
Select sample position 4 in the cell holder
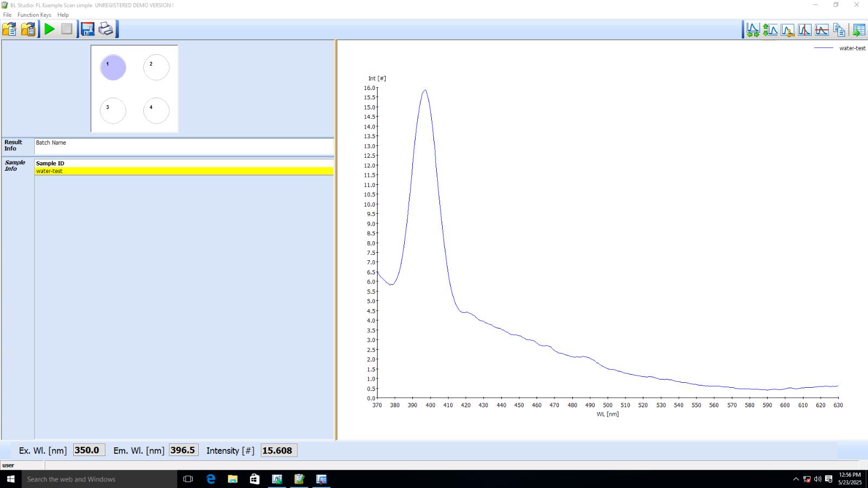pos(156,111)
